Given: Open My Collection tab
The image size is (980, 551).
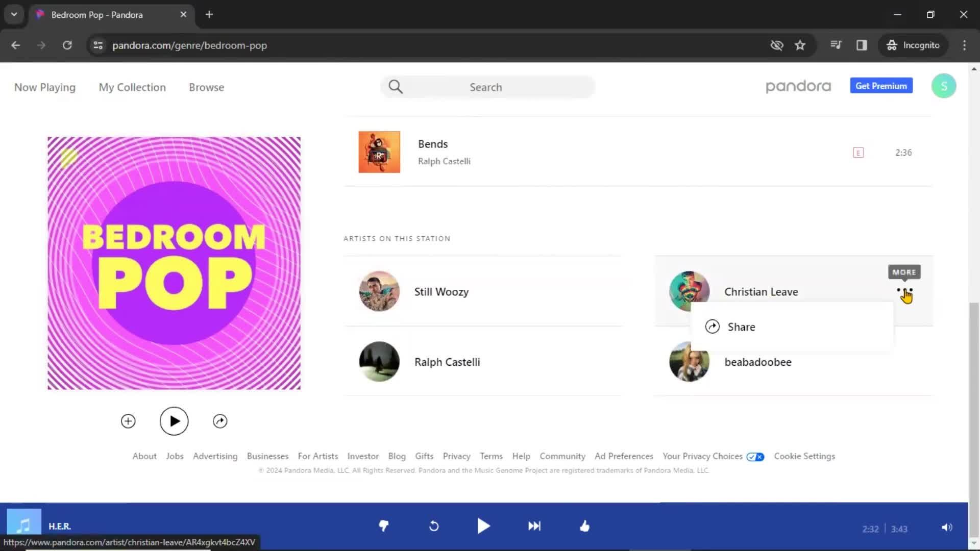Looking at the screenshot, I should point(132,87).
